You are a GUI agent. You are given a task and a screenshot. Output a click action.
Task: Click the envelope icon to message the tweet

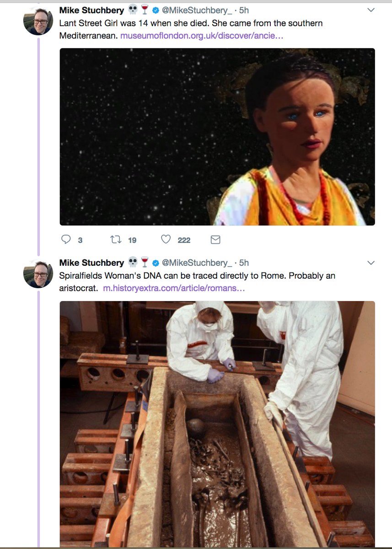coord(215,240)
